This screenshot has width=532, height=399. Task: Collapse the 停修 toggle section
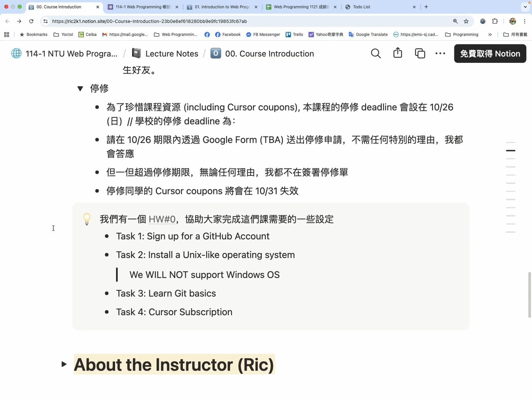[80, 89]
